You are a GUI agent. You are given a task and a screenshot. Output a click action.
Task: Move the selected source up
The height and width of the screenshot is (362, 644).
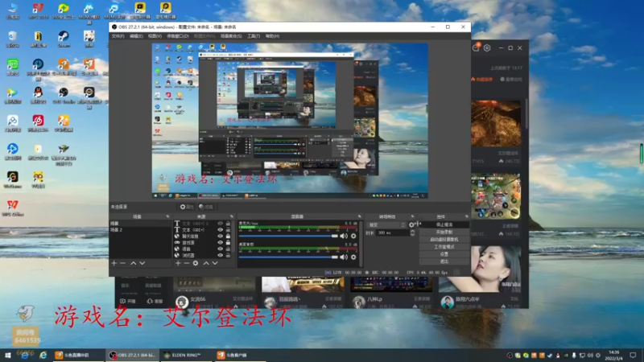[206, 263]
